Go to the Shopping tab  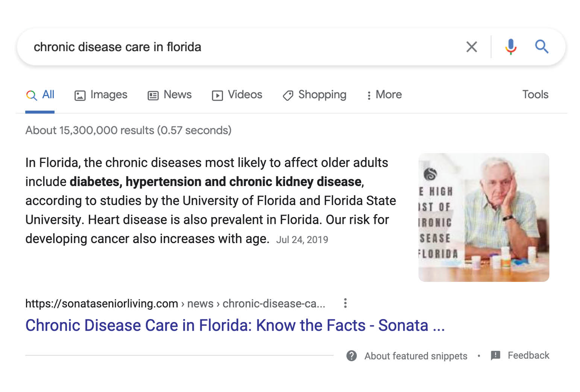(314, 95)
